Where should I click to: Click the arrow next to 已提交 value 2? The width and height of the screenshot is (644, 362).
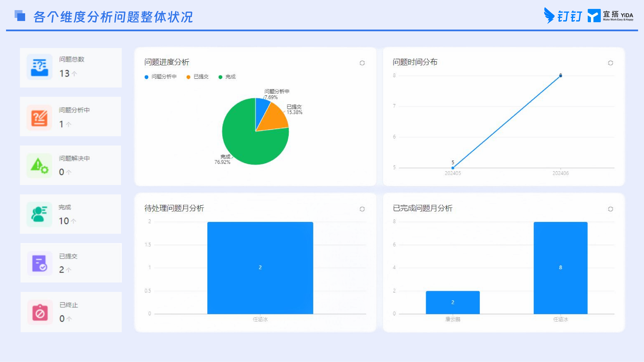click(x=68, y=270)
